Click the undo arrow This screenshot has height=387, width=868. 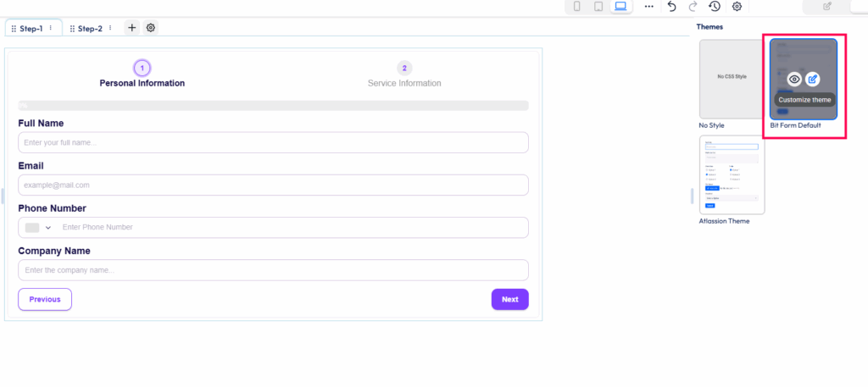(671, 7)
